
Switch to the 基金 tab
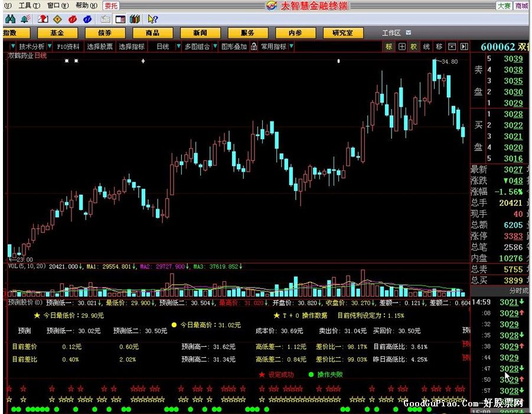(x=57, y=33)
